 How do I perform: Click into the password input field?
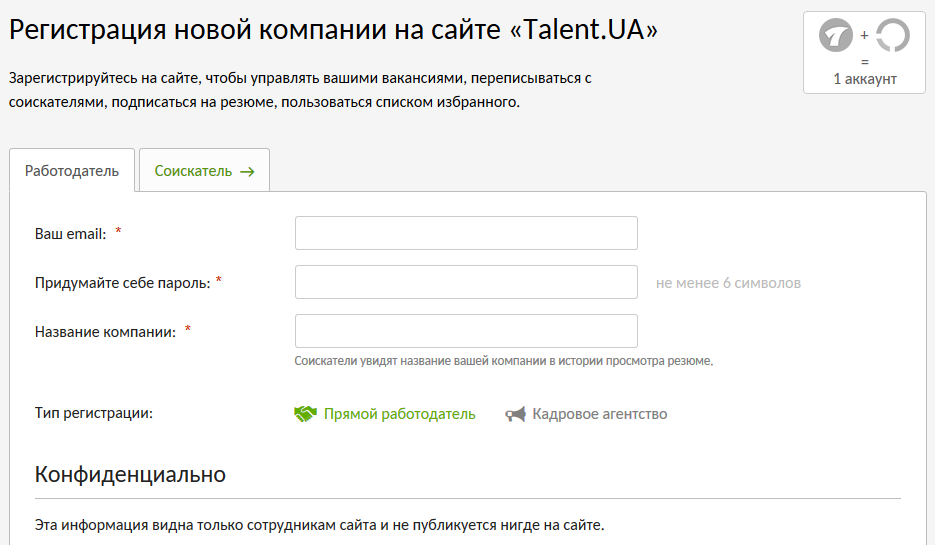click(x=466, y=282)
